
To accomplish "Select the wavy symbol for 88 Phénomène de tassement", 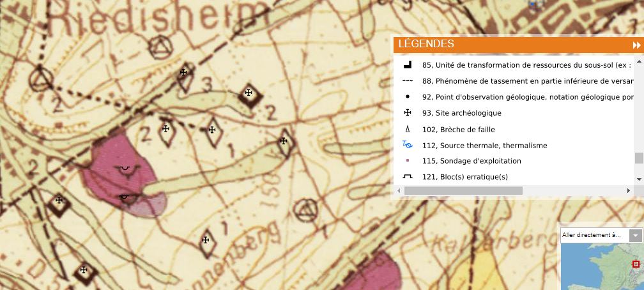I will (407, 81).
